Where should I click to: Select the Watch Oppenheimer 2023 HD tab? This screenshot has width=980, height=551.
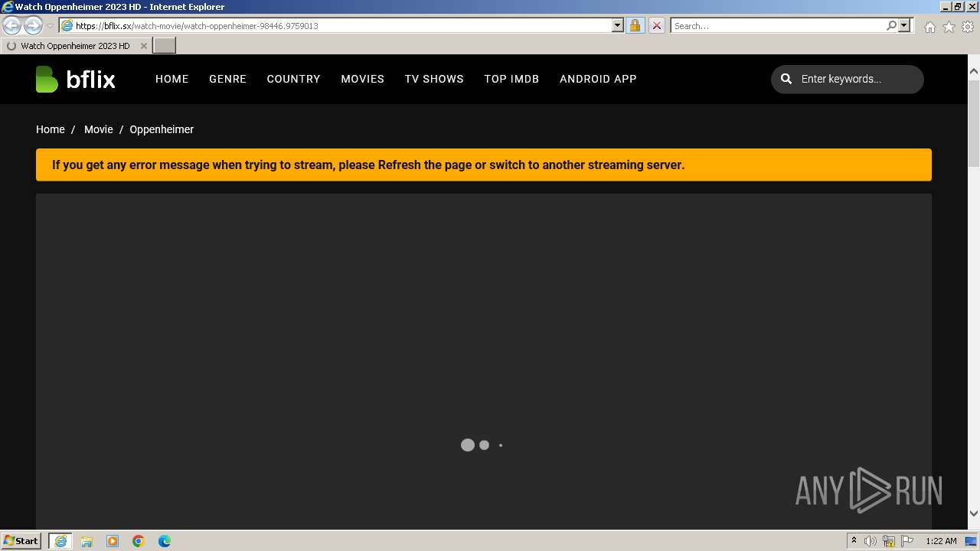pos(75,46)
